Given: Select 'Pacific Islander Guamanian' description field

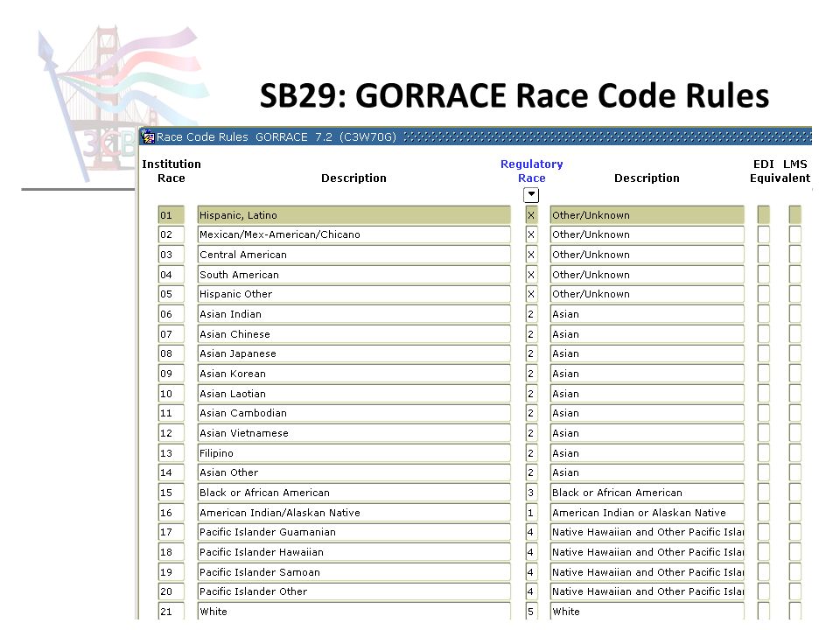Looking at the screenshot, I should click(x=354, y=532).
